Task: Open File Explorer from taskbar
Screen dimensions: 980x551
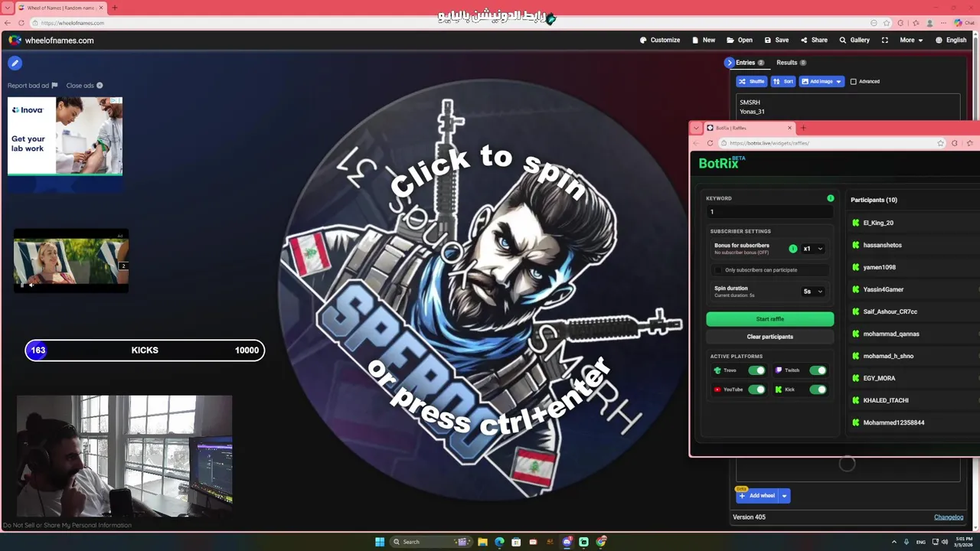Action: point(482,542)
